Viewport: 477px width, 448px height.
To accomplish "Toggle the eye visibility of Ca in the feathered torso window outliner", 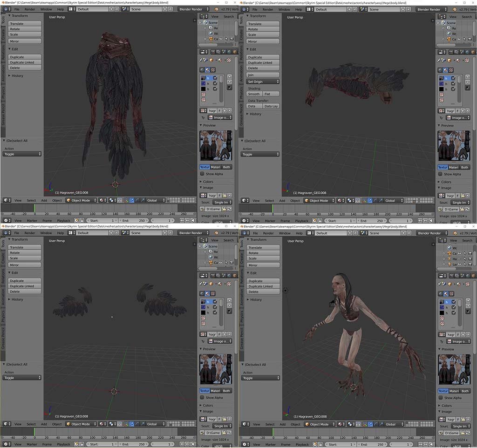I will click(x=221, y=39).
